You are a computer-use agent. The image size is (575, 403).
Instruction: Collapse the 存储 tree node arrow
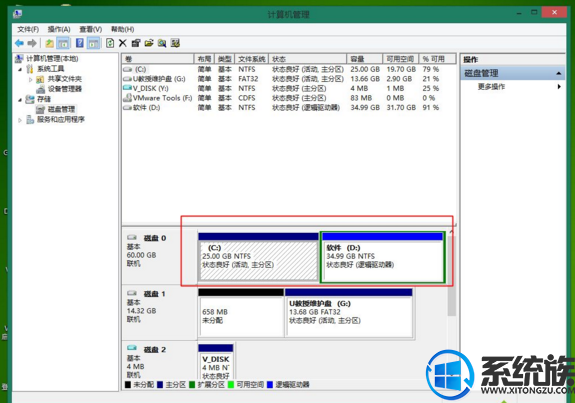click(x=20, y=100)
